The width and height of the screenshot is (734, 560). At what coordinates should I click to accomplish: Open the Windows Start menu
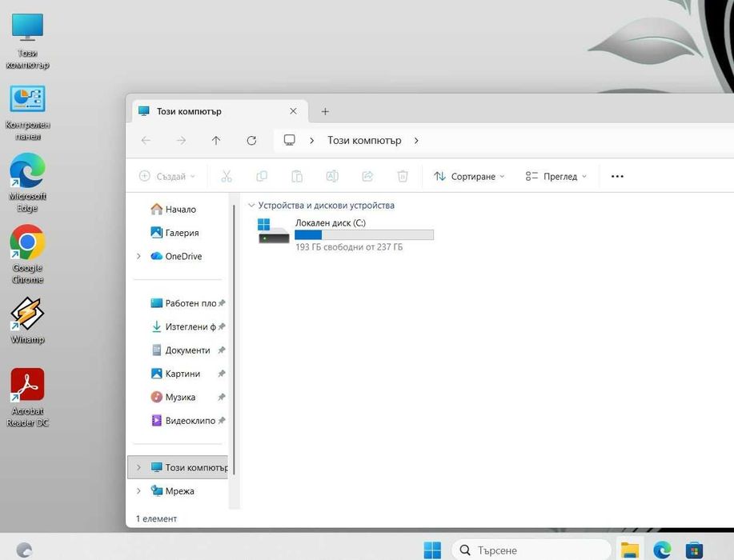coord(432,550)
